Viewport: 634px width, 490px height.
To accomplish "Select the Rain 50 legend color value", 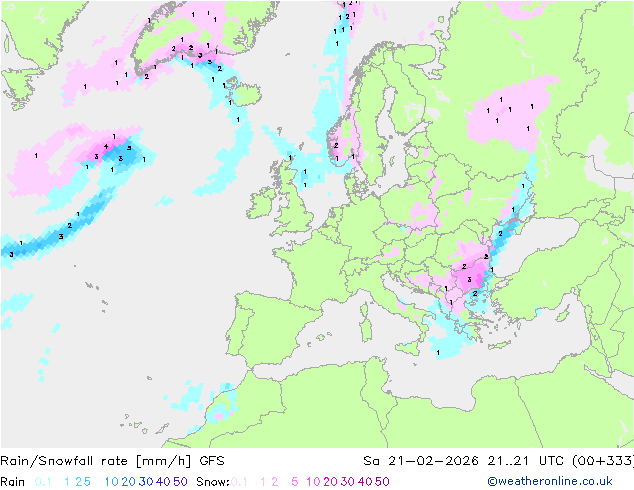I will click(180, 482).
